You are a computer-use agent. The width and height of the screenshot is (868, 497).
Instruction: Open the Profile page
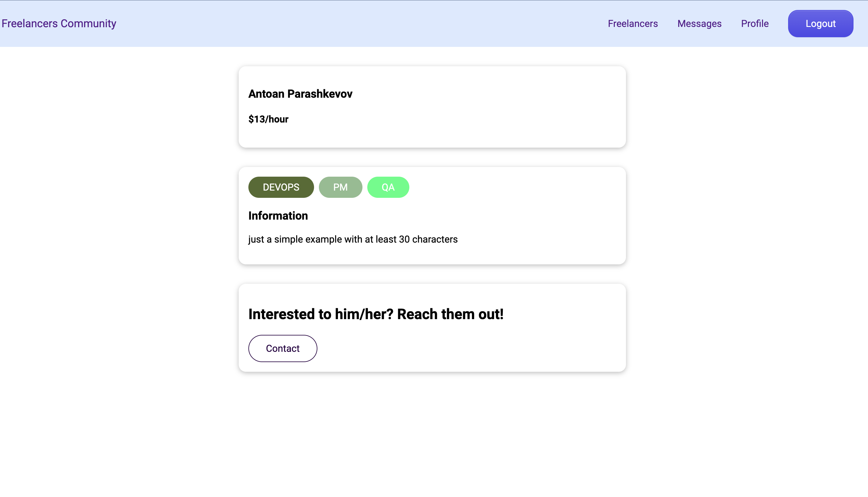755,23
